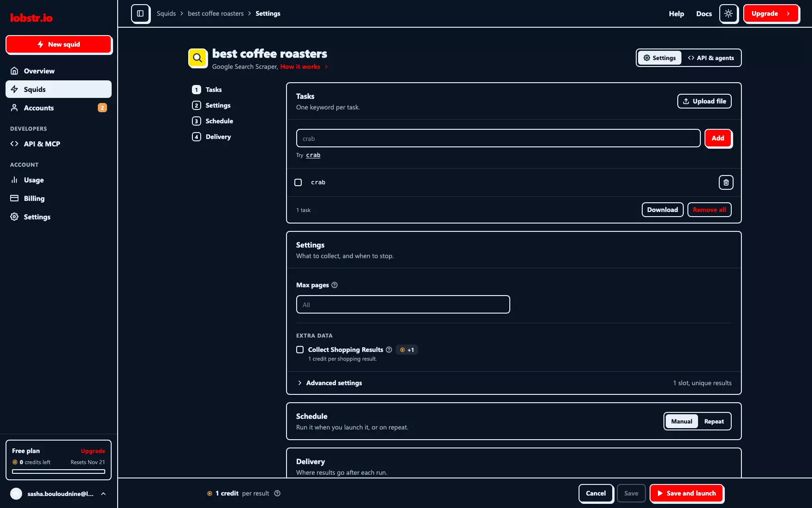
Task: Switch to the API & agents tab
Action: [711, 58]
